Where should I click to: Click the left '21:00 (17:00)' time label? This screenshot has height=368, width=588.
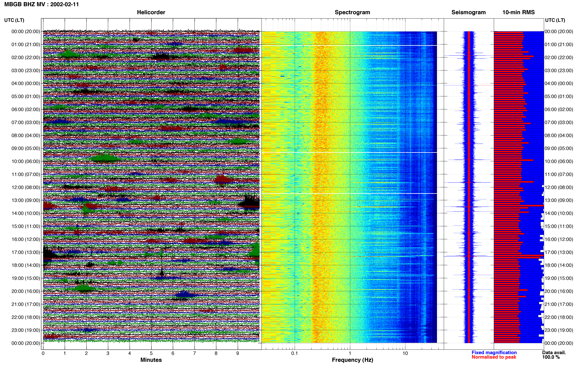tap(26, 304)
